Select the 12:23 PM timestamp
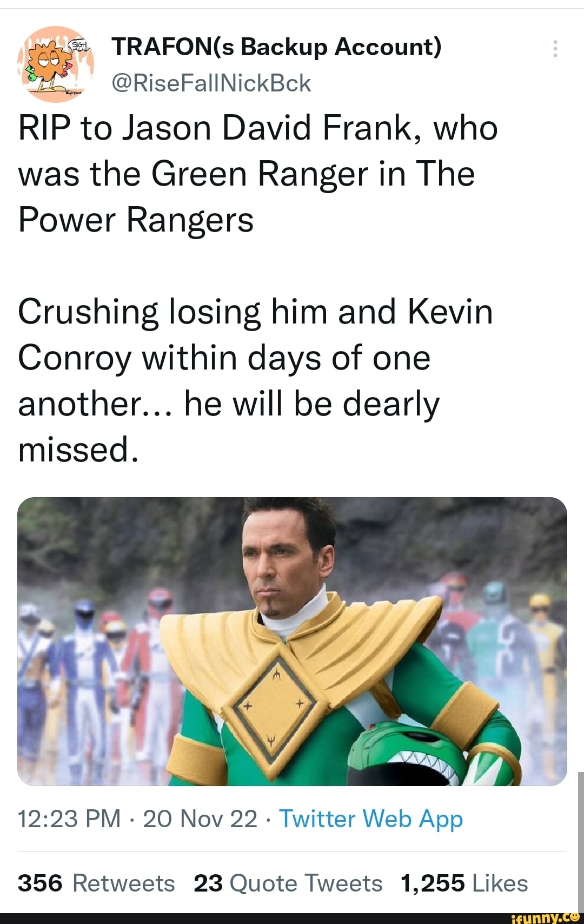Image resolution: width=584 pixels, height=924 pixels. pyautogui.click(x=68, y=819)
